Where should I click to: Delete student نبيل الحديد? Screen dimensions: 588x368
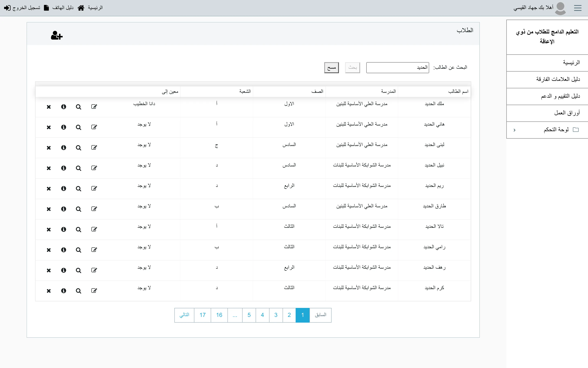[49, 168]
